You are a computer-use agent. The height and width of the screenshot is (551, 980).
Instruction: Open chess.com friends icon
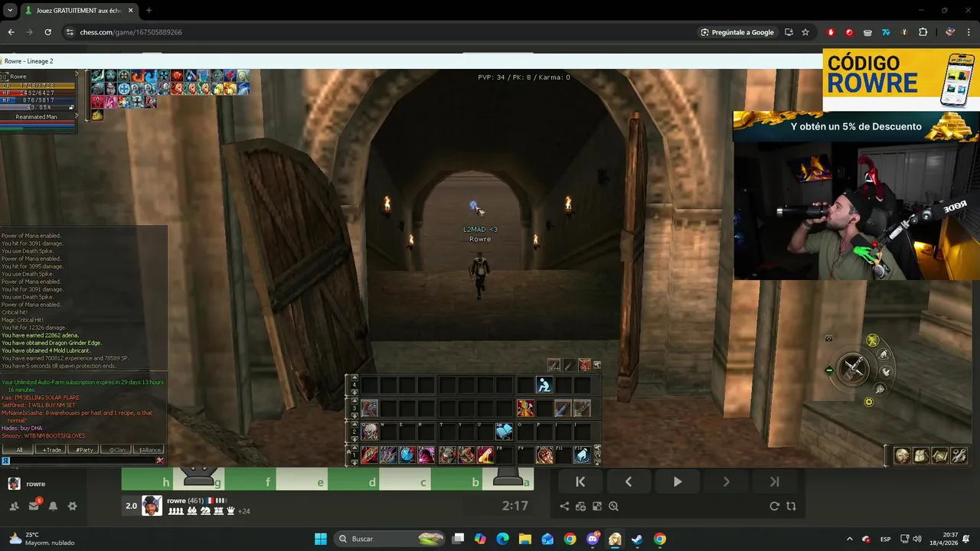click(x=14, y=506)
